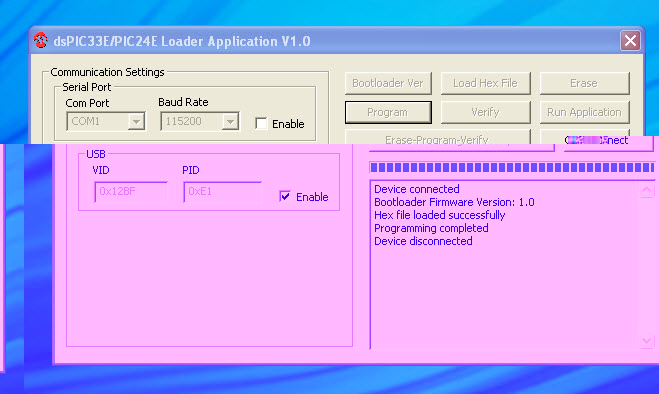Image resolution: width=659 pixels, height=394 pixels.
Task: Click the Load Hex File button
Action: coord(485,83)
